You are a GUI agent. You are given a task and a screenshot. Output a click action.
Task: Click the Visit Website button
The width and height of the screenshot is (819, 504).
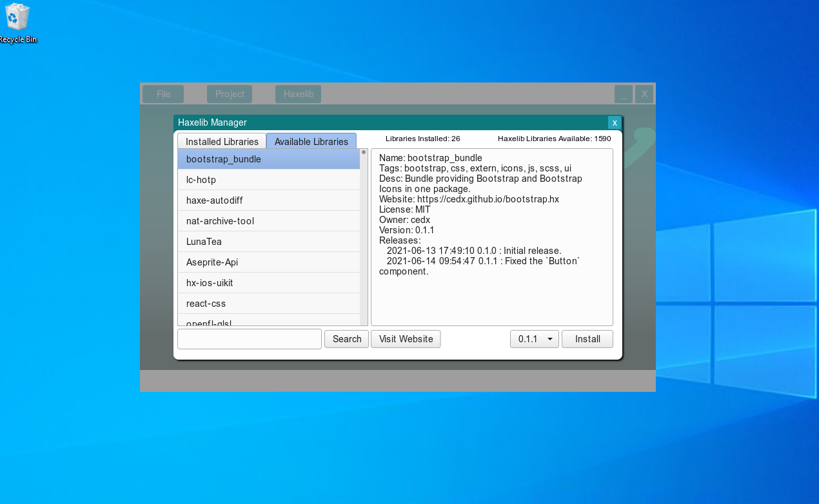406,339
